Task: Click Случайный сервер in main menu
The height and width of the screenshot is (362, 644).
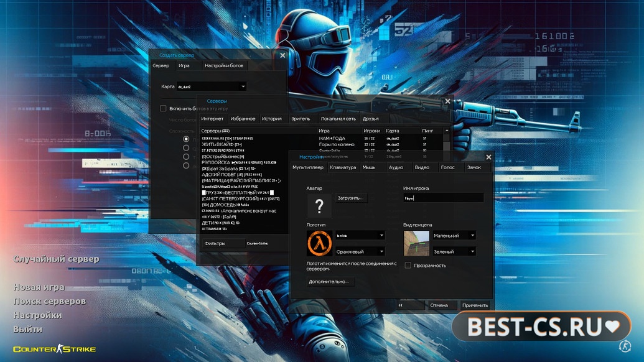Action: (56, 259)
